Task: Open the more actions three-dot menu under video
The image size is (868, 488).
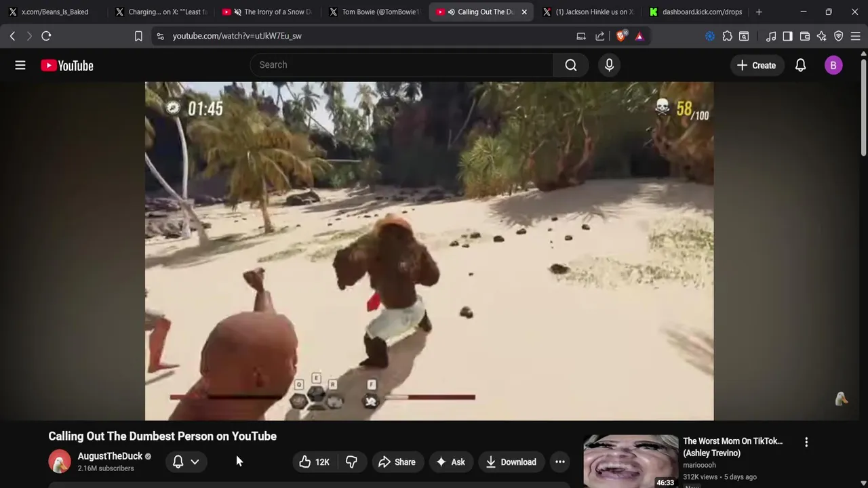Action: [x=560, y=462]
